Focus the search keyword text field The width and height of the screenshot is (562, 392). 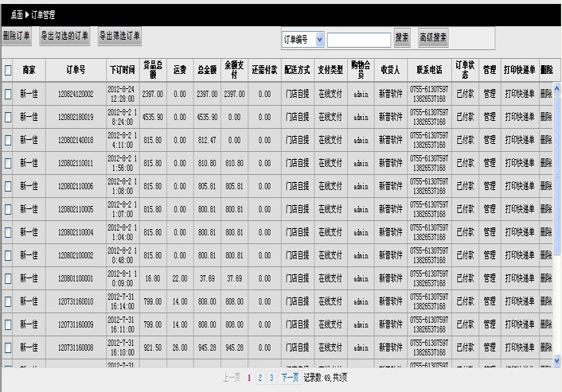[x=358, y=39]
